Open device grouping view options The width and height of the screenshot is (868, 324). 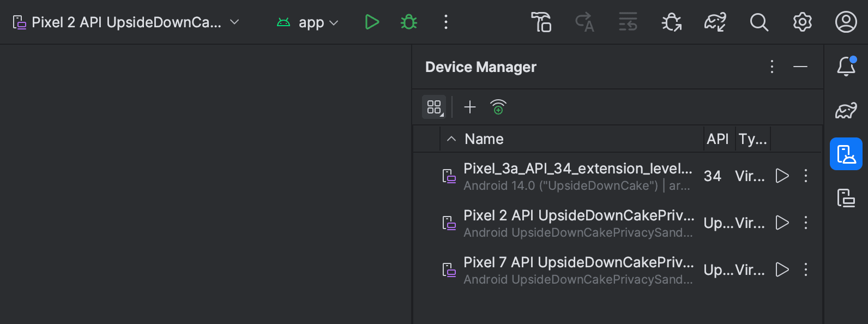pyautogui.click(x=434, y=107)
